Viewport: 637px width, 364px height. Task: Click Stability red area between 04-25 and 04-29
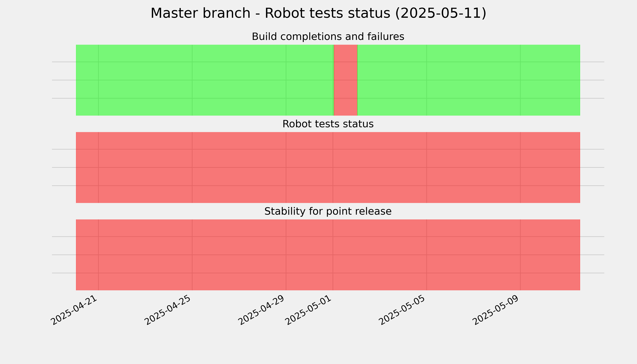(239, 255)
